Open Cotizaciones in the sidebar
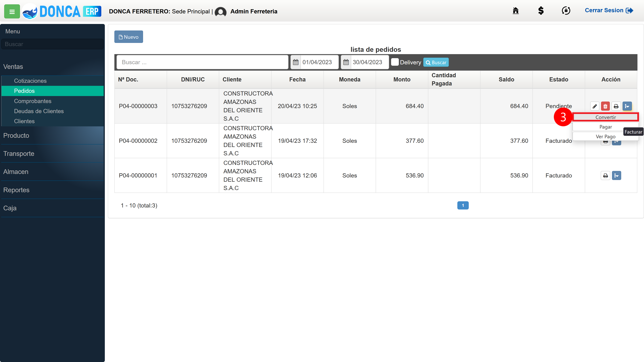 pyautogui.click(x=52, y=81)
